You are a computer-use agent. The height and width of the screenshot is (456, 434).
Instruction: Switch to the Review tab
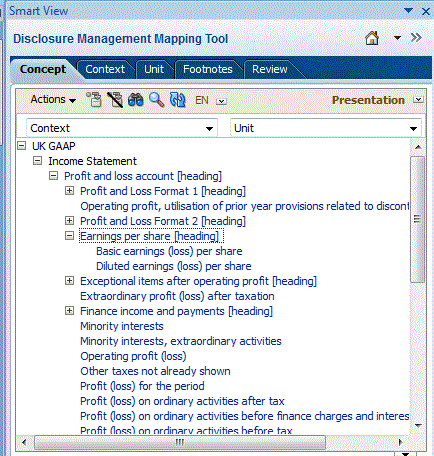click(270, 69)
